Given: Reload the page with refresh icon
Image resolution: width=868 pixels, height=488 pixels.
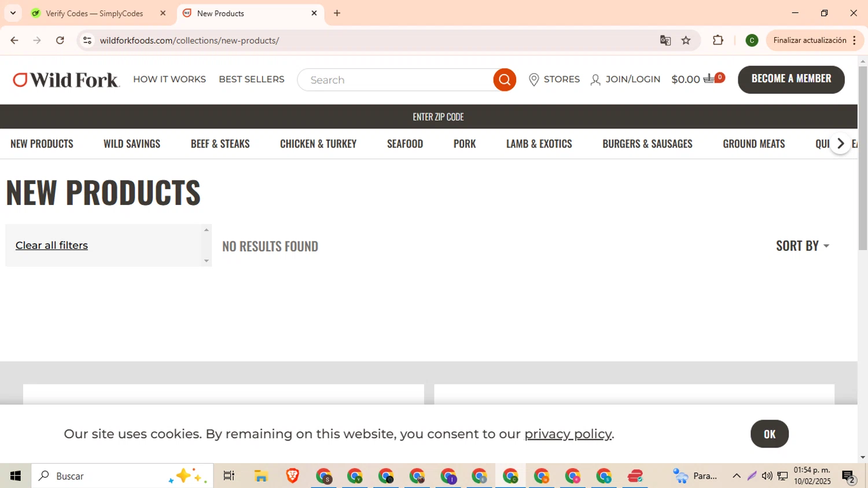Looking at the screenshot, I should pos(60,41).
